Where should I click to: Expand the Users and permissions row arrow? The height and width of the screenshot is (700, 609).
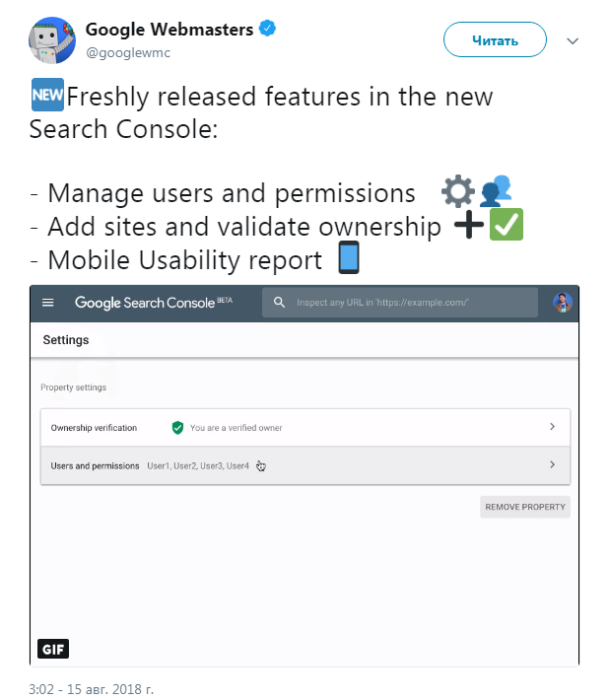(x=552, y=464)
